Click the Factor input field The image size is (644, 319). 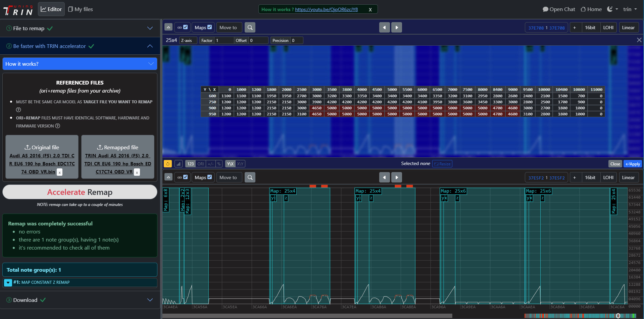pyautogui.click(x=224, y=40)
